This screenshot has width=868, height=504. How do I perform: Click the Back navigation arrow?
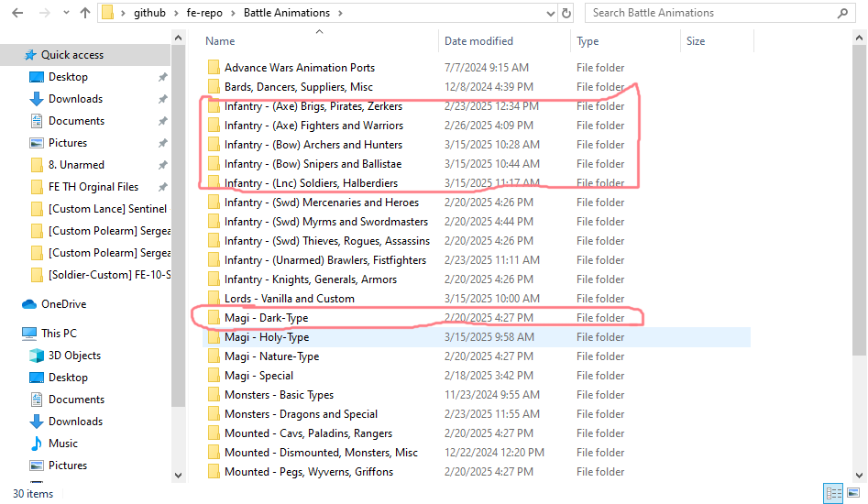[x=17, y=13]
